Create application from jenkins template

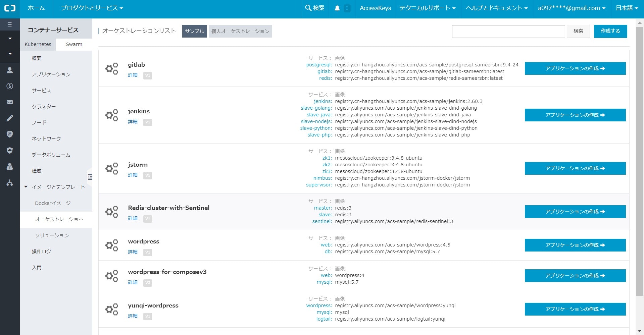(x=575, y=115)
